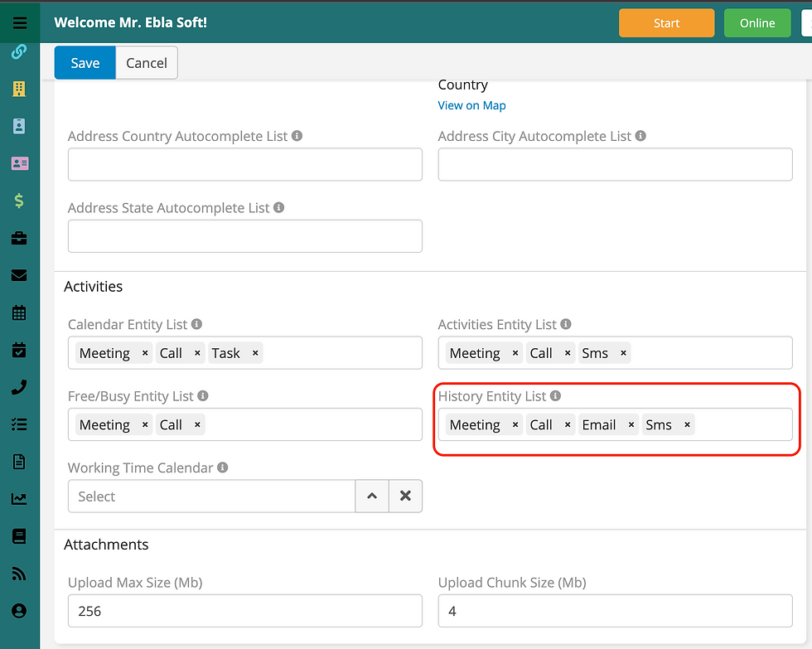
Task: Click the RSS feed icon
Action: 19,574
